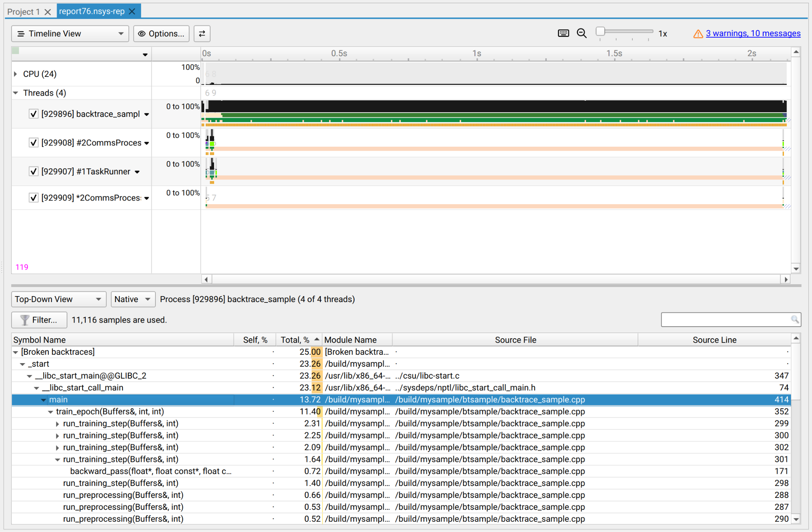Select run_preprocessing row with line 290
The width and height of the screenshot is (812, 532).
tap(401, 519)
